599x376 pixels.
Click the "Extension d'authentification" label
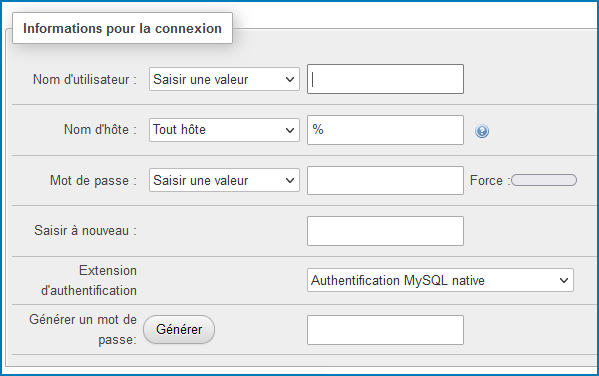(89, 280)
